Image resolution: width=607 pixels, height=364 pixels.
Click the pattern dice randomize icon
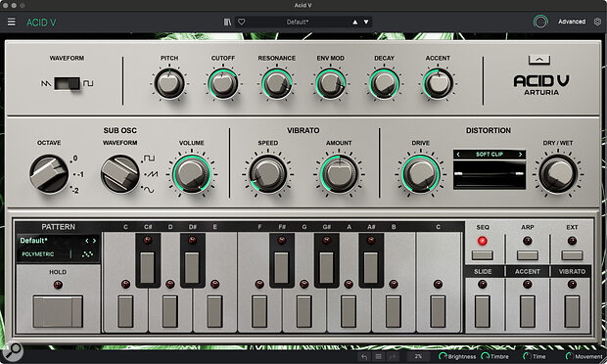pos(87,254)
